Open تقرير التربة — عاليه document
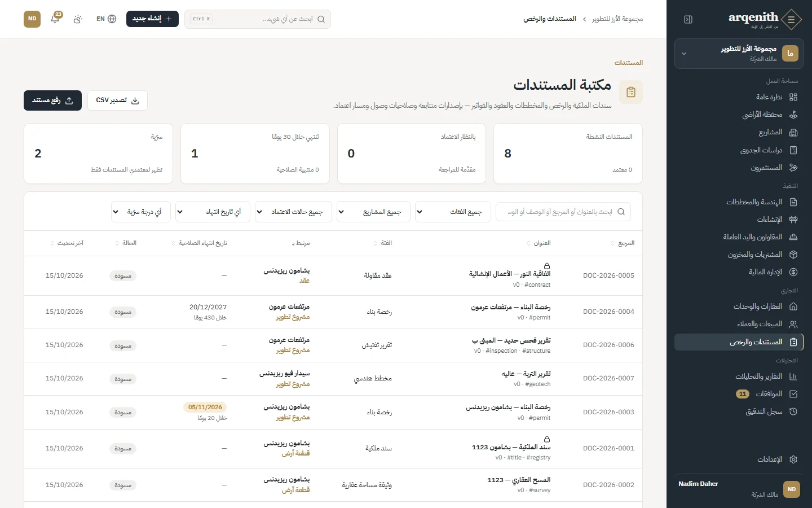 (526, 374)
